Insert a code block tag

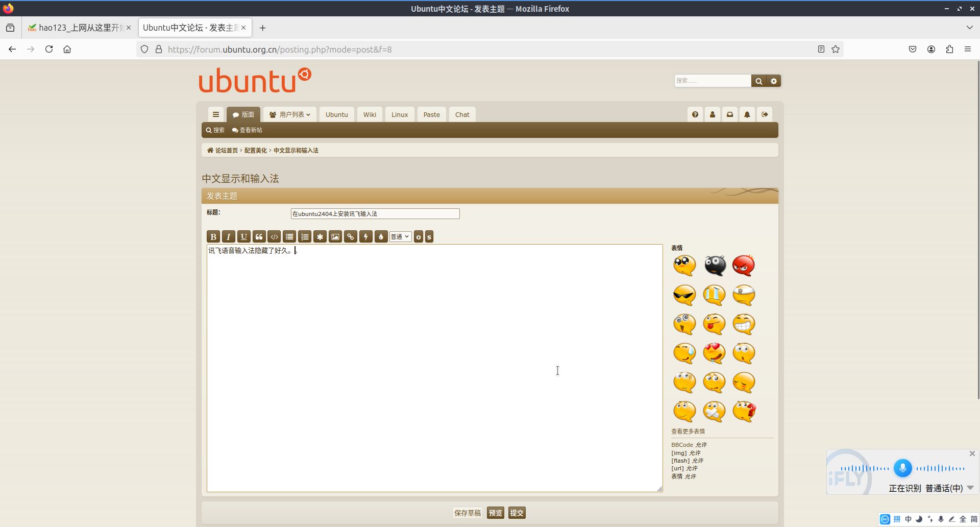pyautogui.click(x=274, y=236)
